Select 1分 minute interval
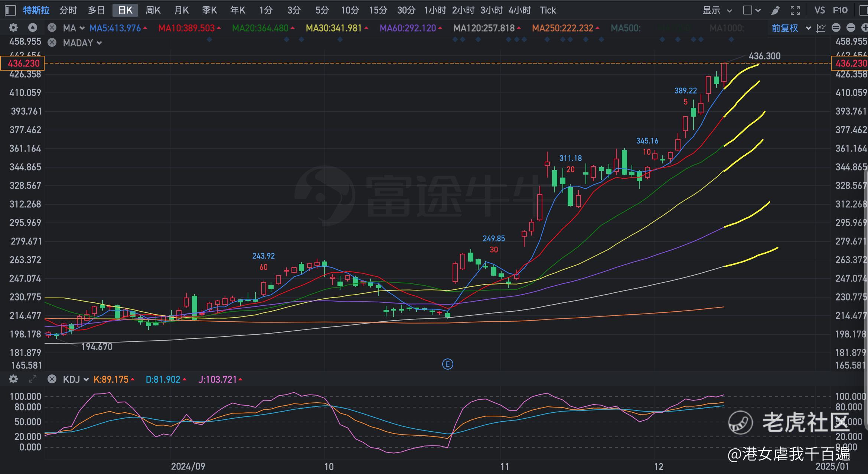868x474 pixels. (266, 10)
